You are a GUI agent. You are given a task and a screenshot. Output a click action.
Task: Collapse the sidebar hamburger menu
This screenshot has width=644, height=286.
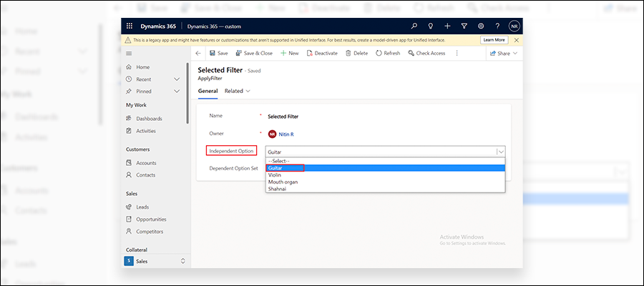[x=129, y=54]
